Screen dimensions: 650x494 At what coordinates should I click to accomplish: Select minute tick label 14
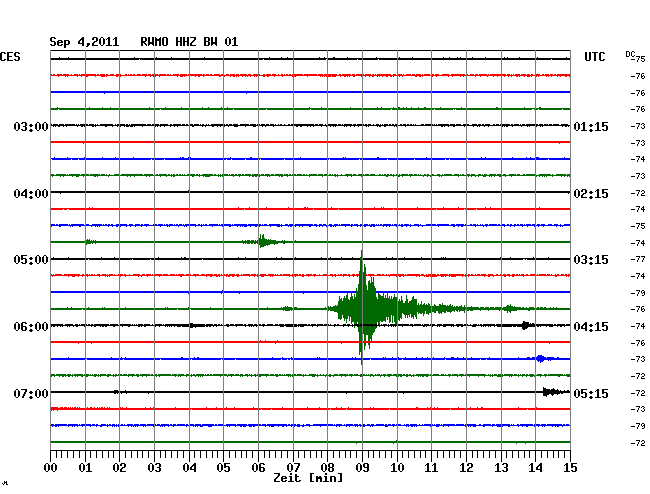[x=535, y=468]
